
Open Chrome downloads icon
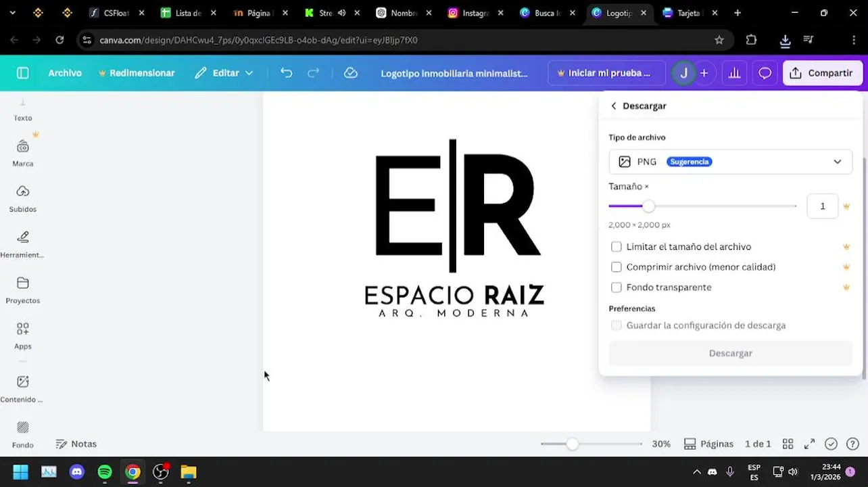click(785, 41)
